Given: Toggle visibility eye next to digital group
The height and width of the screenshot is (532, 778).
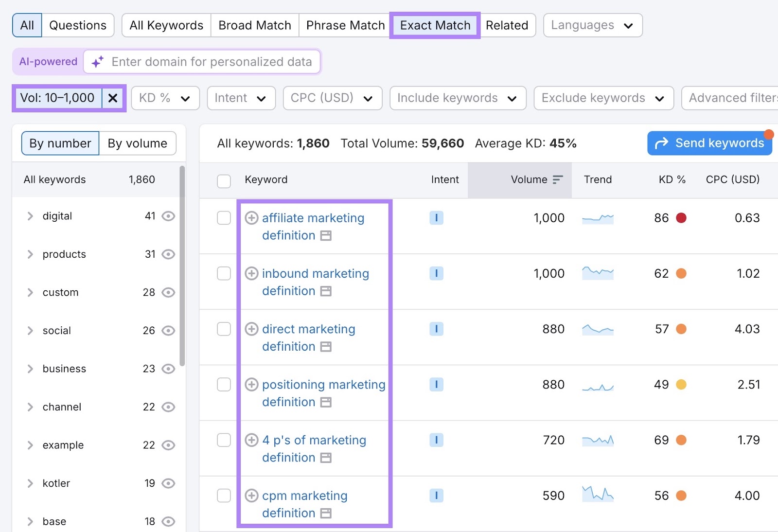Looking at the screenshot, I should pyautogui.click(x=168, y=216).
